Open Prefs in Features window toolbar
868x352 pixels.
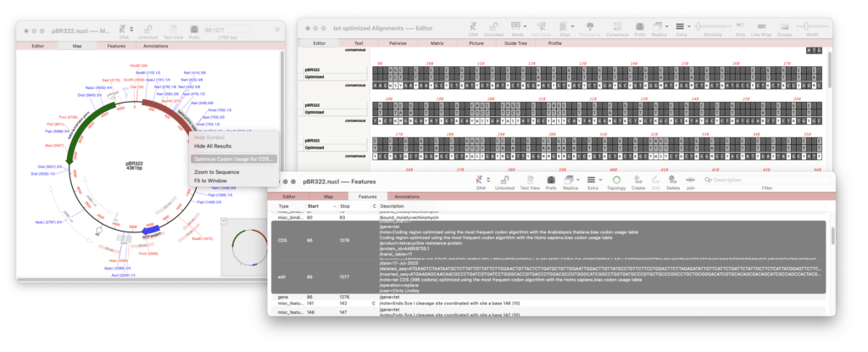pos(551,180)
